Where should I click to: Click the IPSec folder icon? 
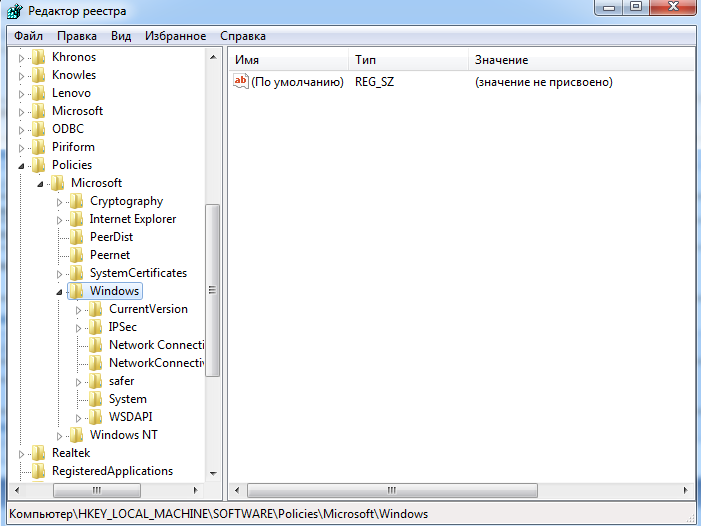(95, 327)
